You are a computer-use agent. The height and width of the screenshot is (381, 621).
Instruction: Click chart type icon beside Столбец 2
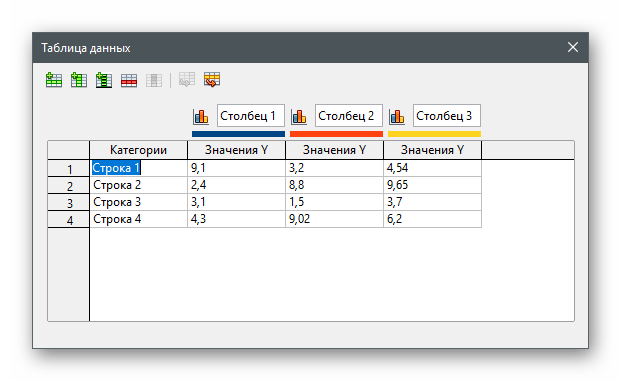[299, 116]
